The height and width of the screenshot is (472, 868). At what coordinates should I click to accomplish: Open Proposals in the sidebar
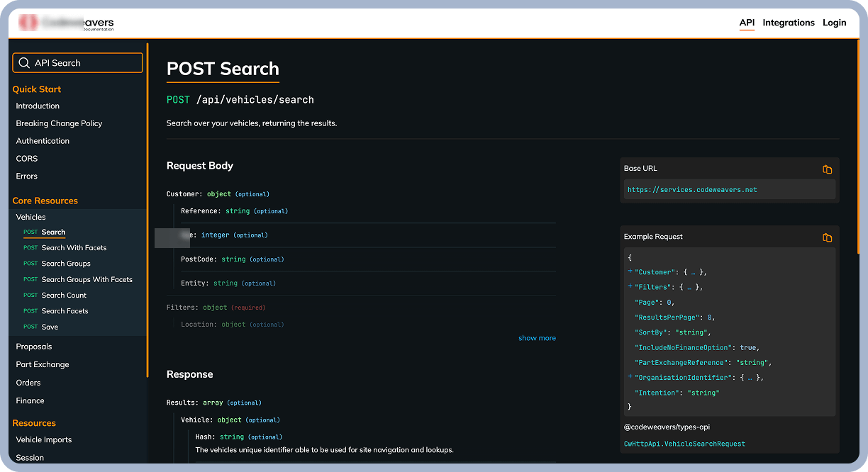click(34, 347)
